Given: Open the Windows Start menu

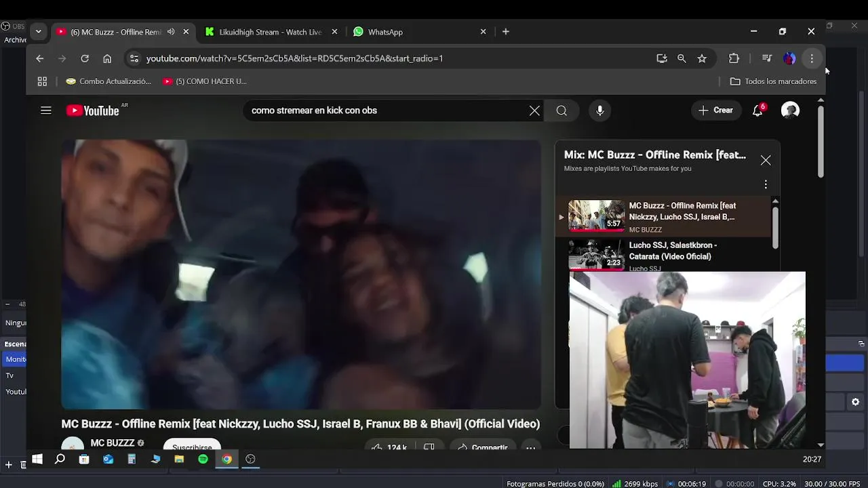Looking at the screenshot, I should pyautogui.click(x=37, y=459).
